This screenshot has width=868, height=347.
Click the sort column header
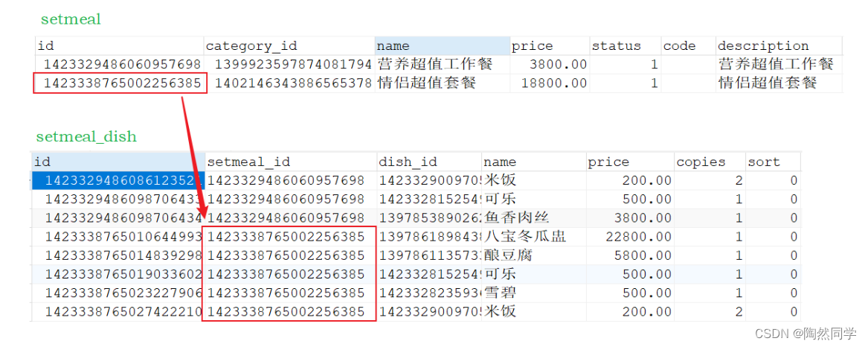(773, 162)
